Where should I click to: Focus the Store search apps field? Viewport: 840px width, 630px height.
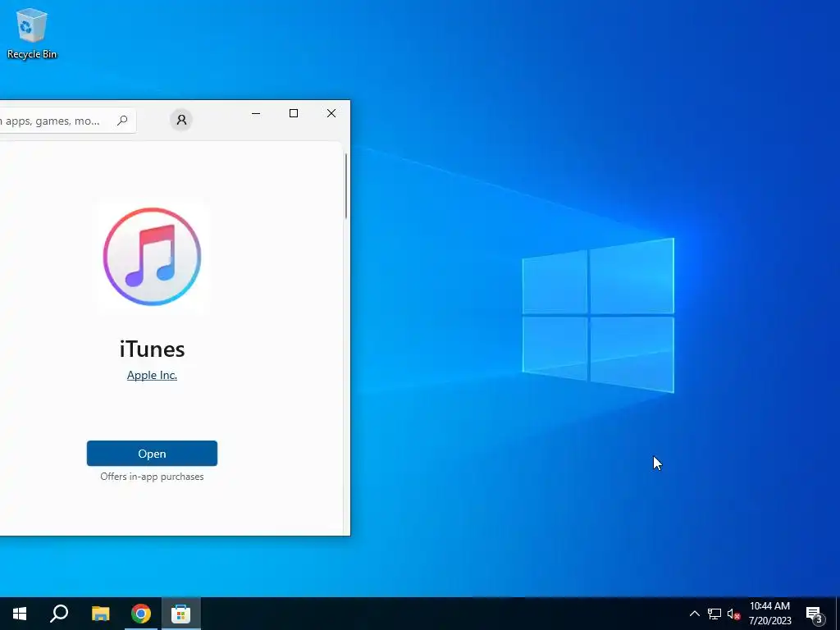coord(67,121)
